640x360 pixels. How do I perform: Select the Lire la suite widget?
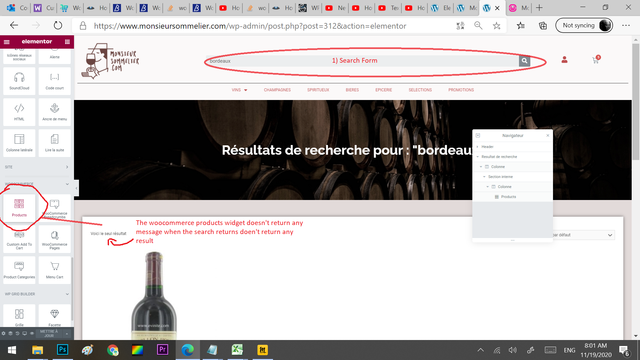coord(55,143)
